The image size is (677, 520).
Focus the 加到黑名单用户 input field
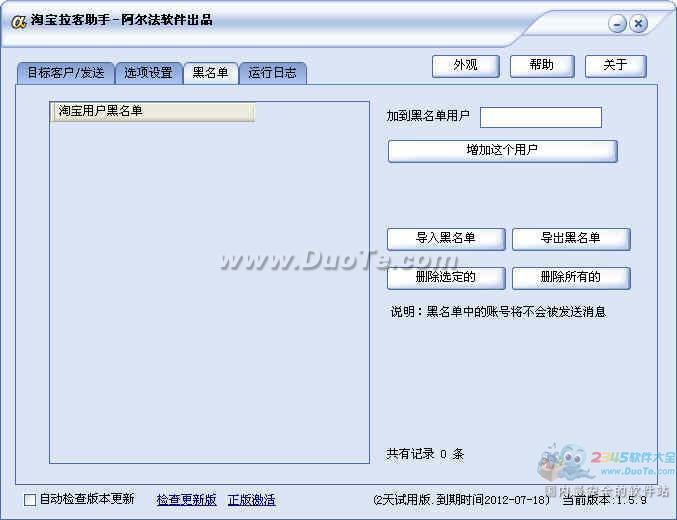point(541,117)
